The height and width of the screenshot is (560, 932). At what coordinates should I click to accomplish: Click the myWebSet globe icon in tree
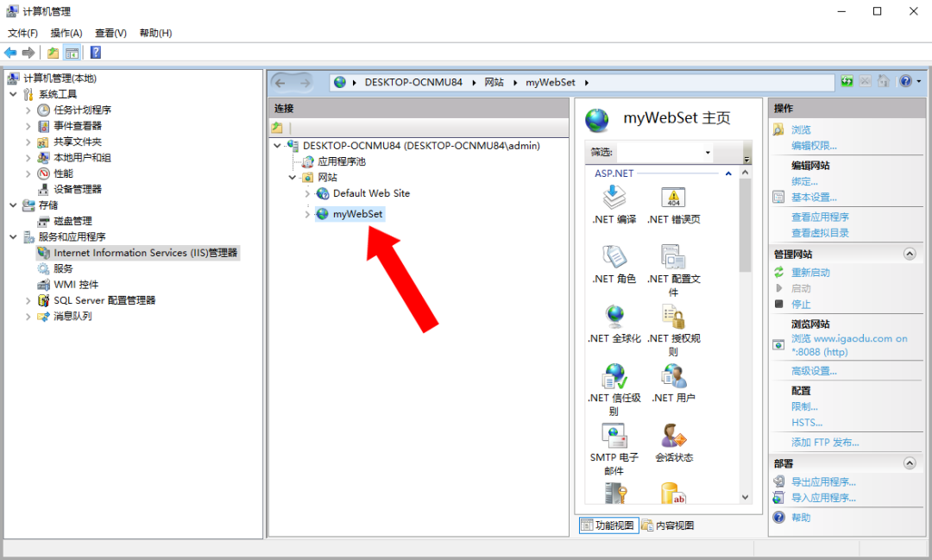(x=322, y=214)
